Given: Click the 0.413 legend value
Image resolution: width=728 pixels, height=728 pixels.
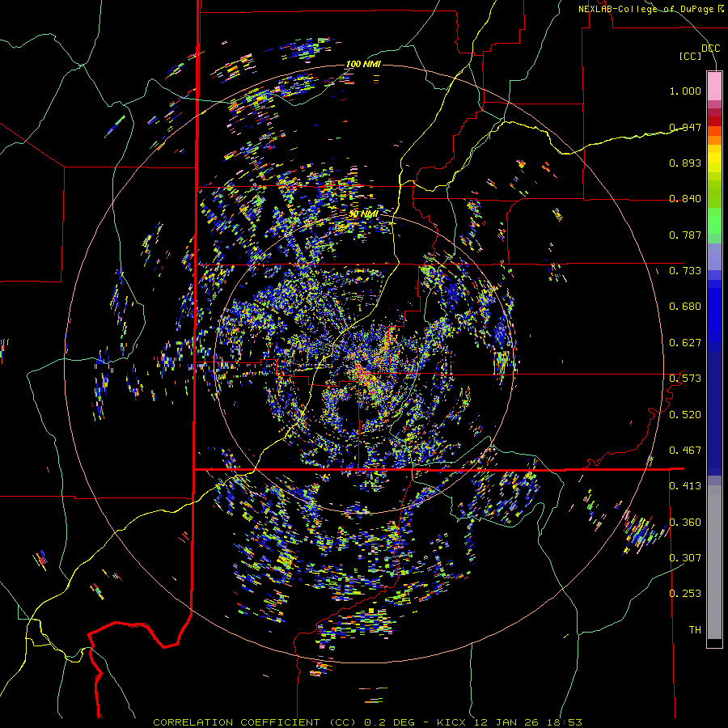Looking at the screenshot, I should click(x=685, y=486).
